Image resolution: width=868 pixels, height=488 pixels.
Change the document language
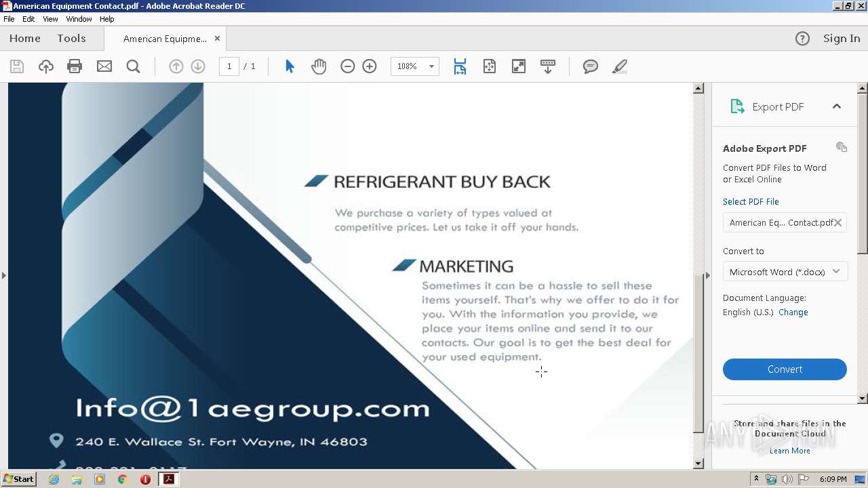point(793,312)
